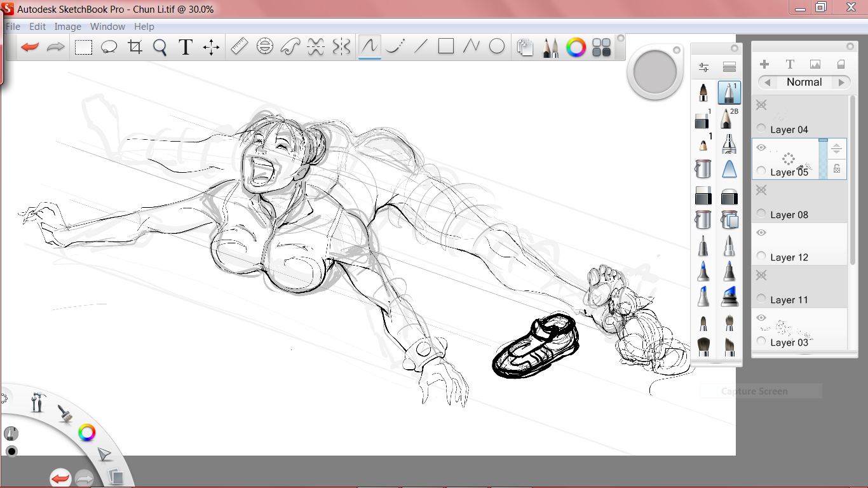Select the Lasso selection tool
The width and height of the screenshot is (868, 488).
(x=109, y=47)
